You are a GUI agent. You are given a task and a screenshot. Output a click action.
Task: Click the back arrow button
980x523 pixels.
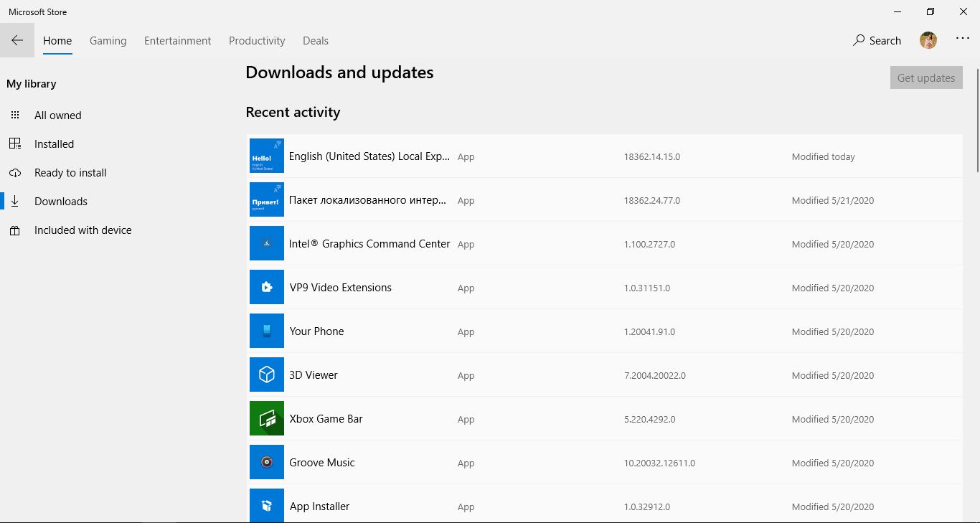(x=17, y=41)
